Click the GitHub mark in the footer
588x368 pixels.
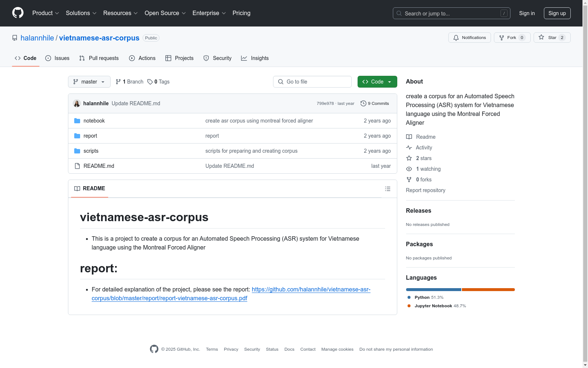154,349
